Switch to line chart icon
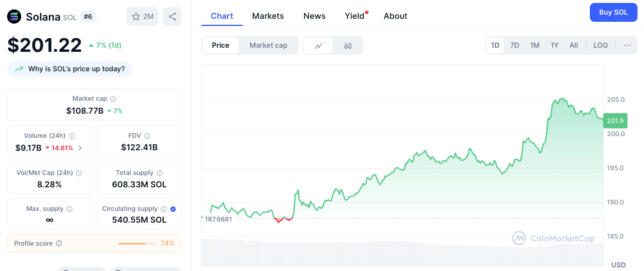This screenshot has width=644, height=271. pos(318,45)
